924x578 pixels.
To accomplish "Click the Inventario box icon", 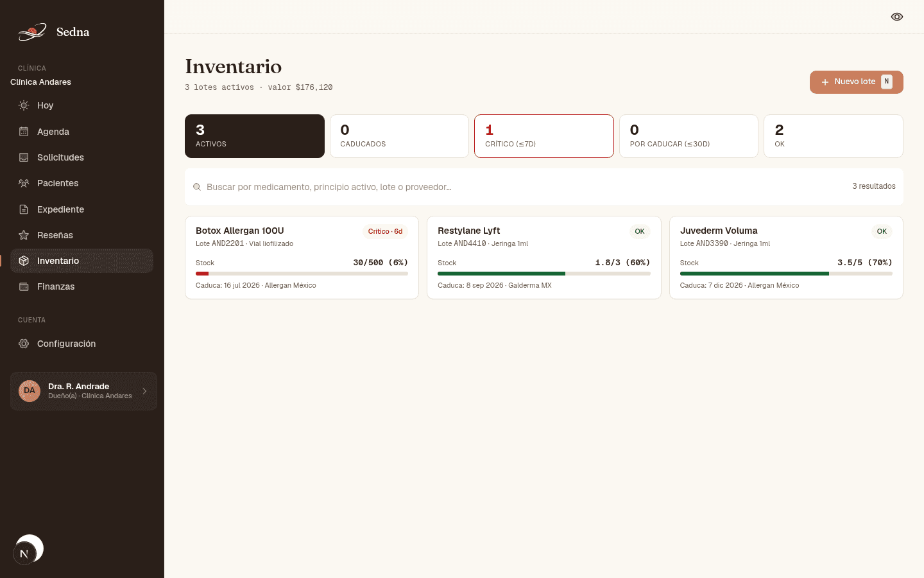I will [x=24, y=261].
